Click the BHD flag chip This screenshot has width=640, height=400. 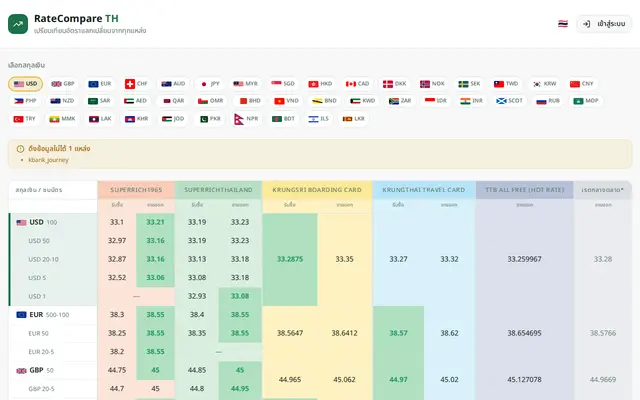click(250, 101)
